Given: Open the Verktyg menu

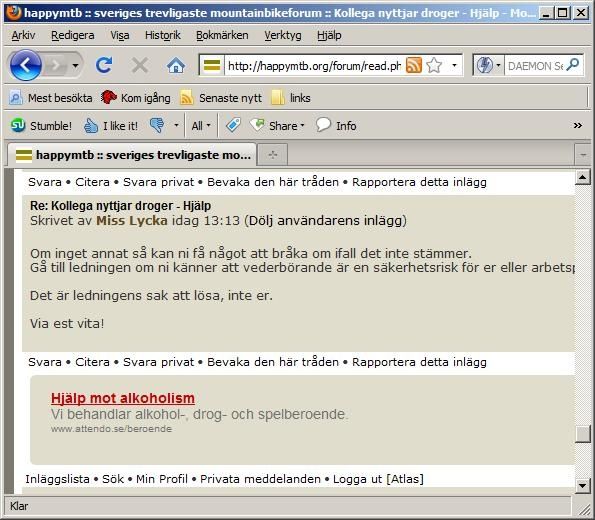Looking at the screenshot, I should (x=283, y=35).
